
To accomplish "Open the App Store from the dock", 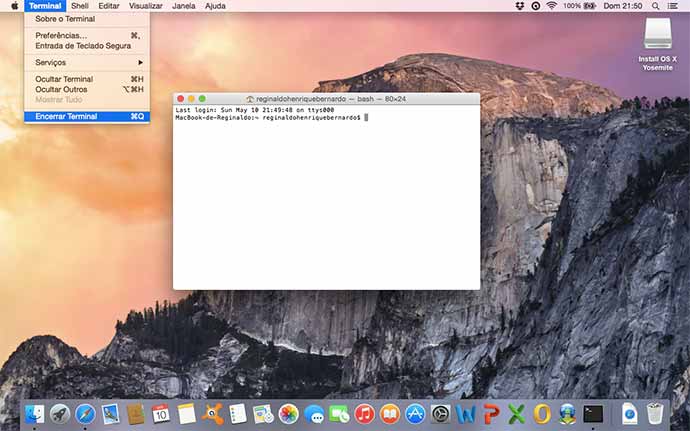I will coord(415,413).
